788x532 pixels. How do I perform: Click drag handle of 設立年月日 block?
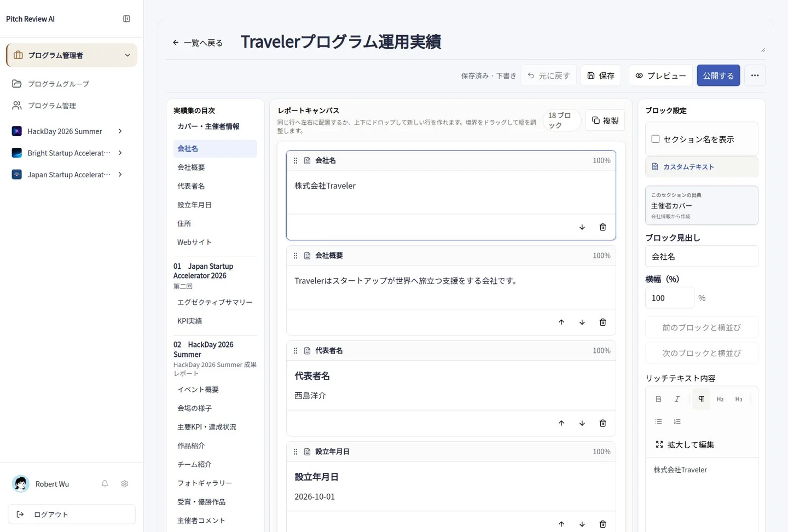click(296, 452)
